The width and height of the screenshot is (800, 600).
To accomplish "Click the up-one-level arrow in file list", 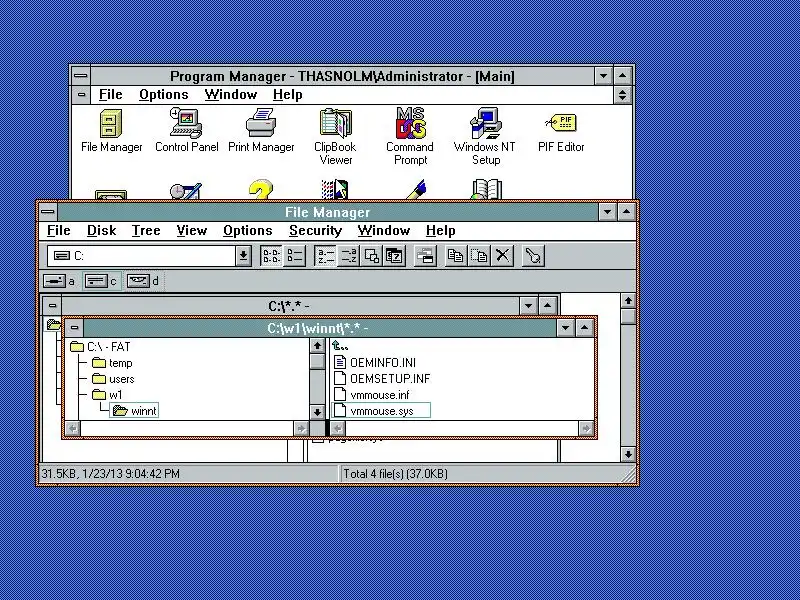I will [340, 346].
